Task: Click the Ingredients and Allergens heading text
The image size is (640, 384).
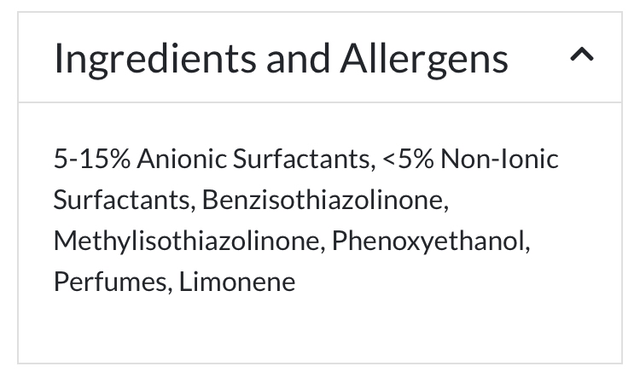Action: tap(281, 60)
